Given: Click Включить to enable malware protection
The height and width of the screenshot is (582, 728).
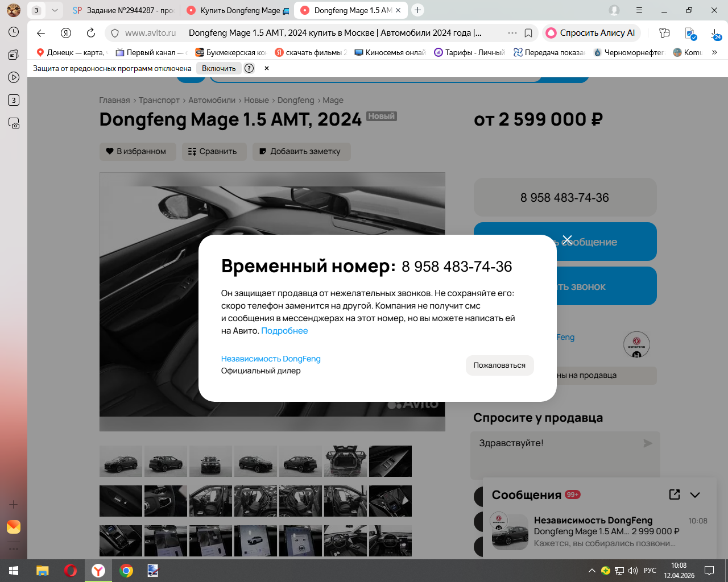Looking at the screenshot, I should pos(218,68).
